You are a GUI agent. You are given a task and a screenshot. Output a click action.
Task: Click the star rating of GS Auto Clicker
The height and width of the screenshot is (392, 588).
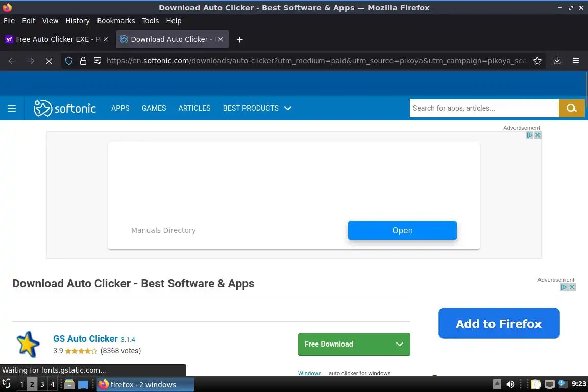[x=81, y=351]
